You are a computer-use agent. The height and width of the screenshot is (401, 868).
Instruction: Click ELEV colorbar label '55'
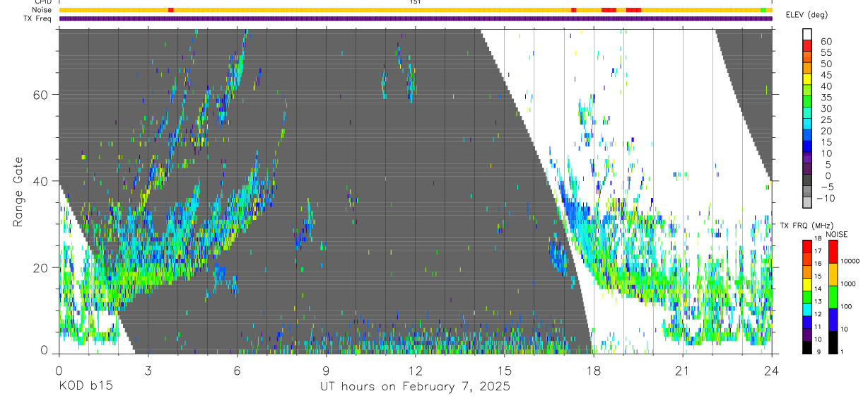[826, 52]
